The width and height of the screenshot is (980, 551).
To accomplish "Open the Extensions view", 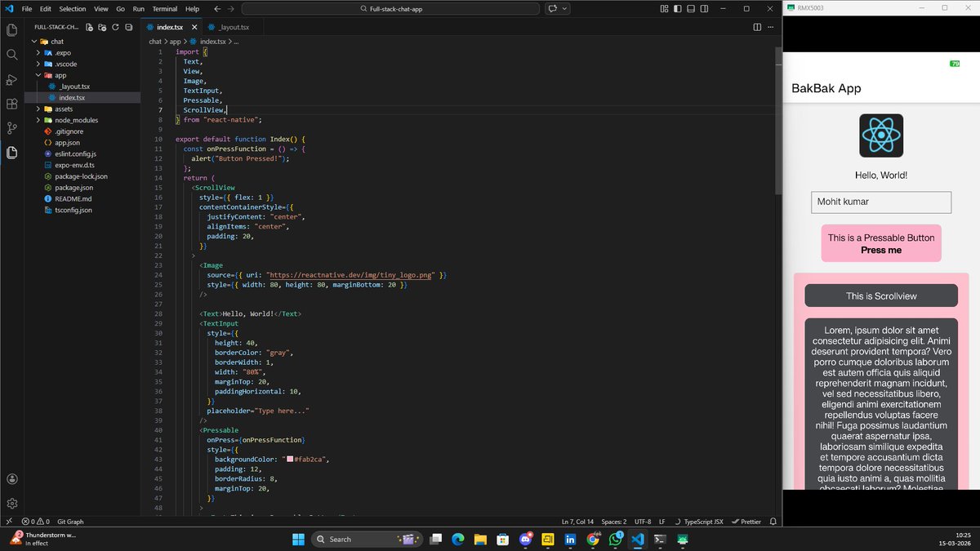I will (x=12, y=104).
